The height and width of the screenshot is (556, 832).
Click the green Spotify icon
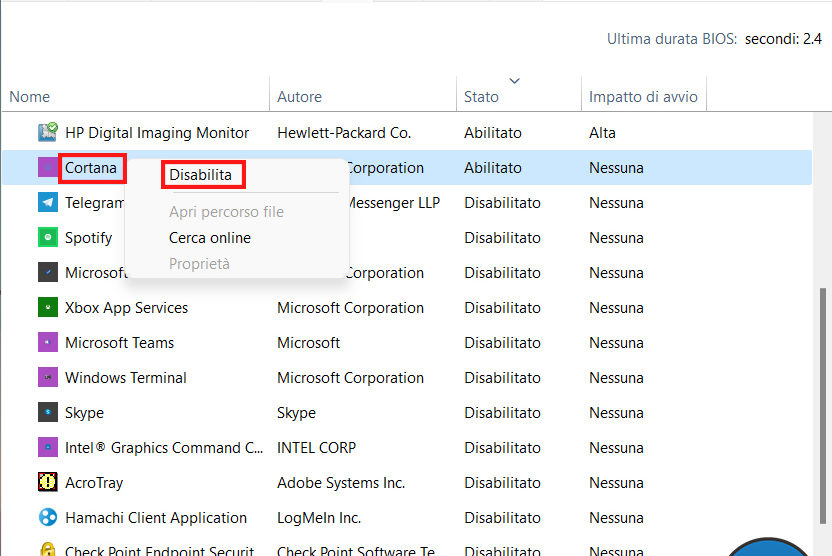pyautogui.click(x=48, y=237)
